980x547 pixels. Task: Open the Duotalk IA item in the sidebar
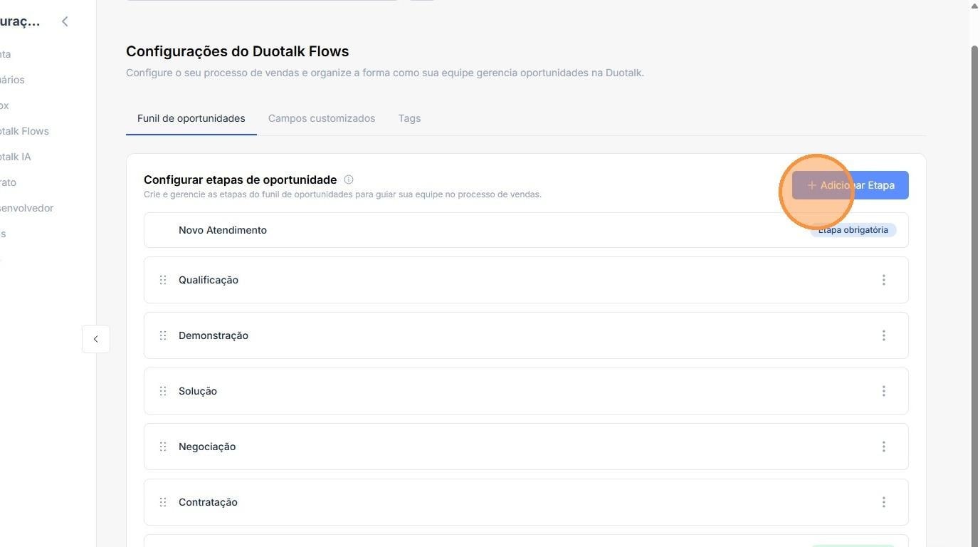click(15, 157)
